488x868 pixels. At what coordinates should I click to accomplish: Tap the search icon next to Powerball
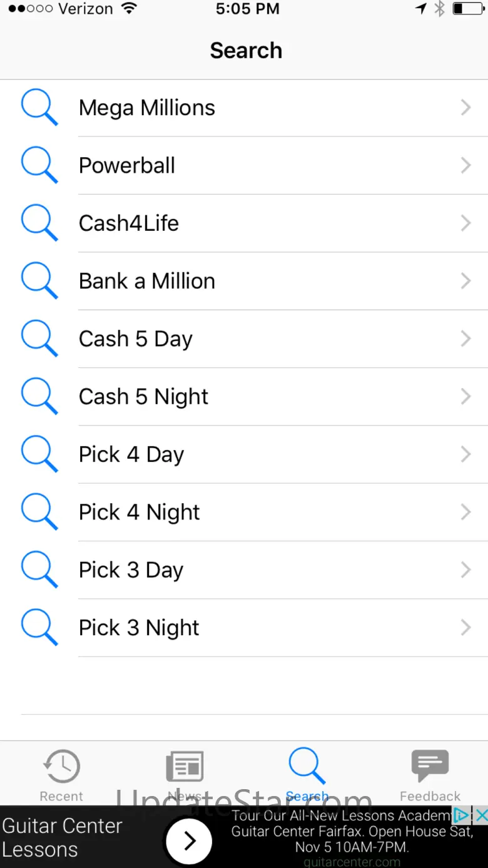pyautogui.click(x=39, y=165)
